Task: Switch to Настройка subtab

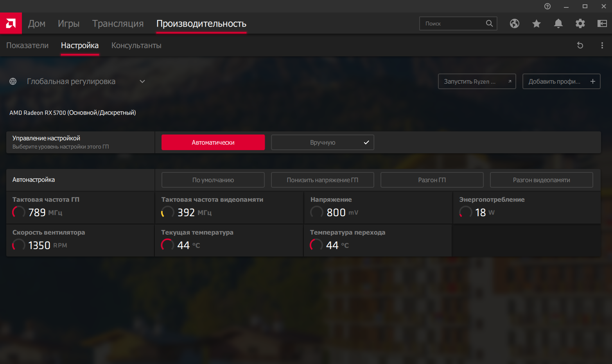Action: 80,45
